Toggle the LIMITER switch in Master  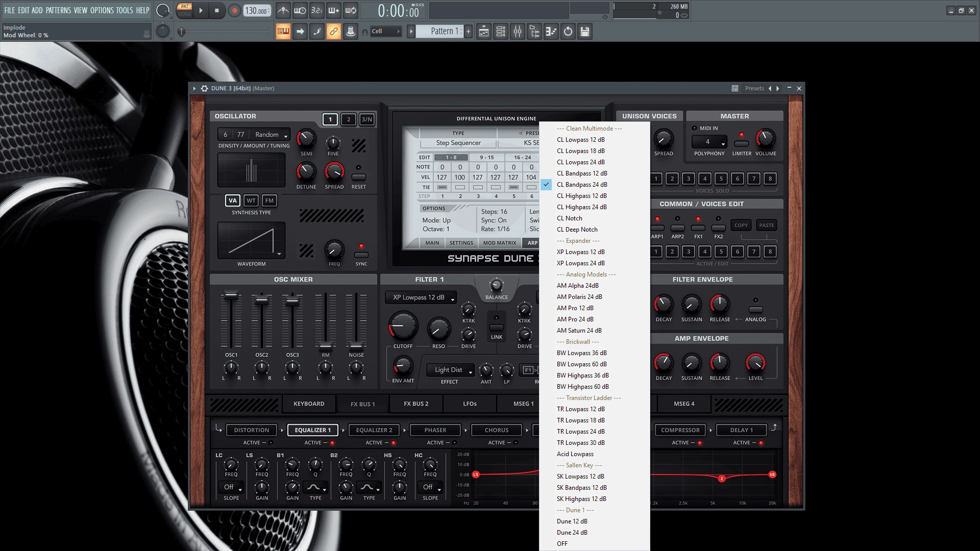[x=742, y=144]
